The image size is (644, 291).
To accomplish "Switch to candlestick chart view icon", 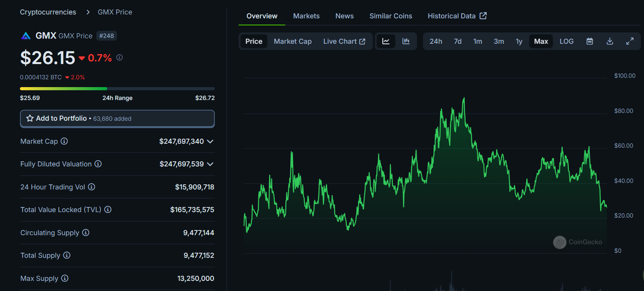I will [406, 41].
